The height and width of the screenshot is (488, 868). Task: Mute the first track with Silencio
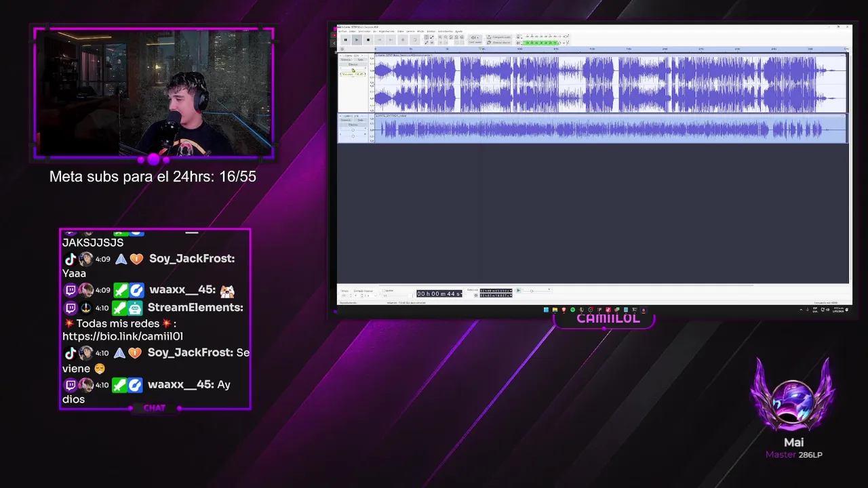point(346,60)
